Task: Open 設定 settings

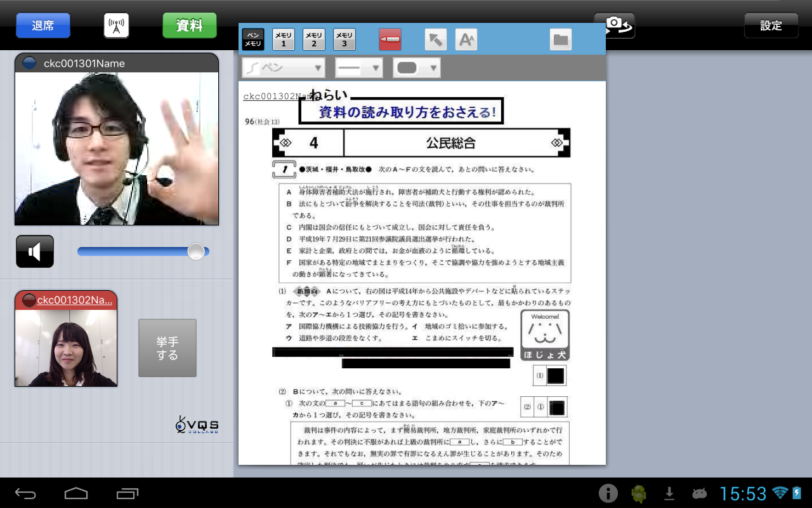Action: [771, 25]
